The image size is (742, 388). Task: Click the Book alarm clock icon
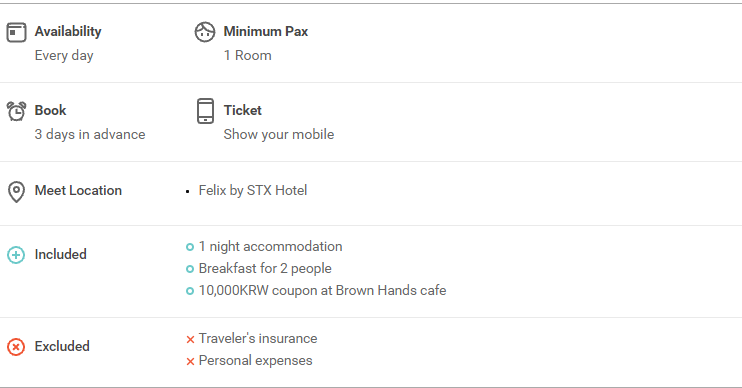click(x=16, y=111)
